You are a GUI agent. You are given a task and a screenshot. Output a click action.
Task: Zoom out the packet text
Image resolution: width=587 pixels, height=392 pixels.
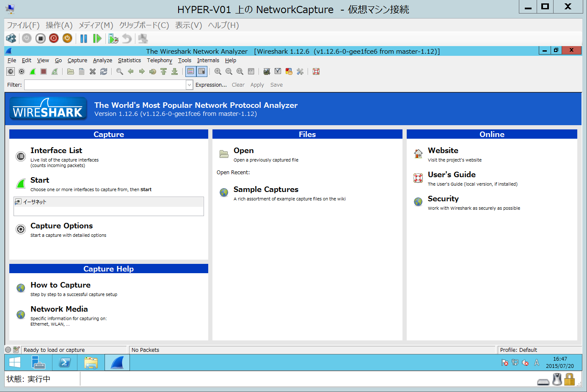(229, 71)
